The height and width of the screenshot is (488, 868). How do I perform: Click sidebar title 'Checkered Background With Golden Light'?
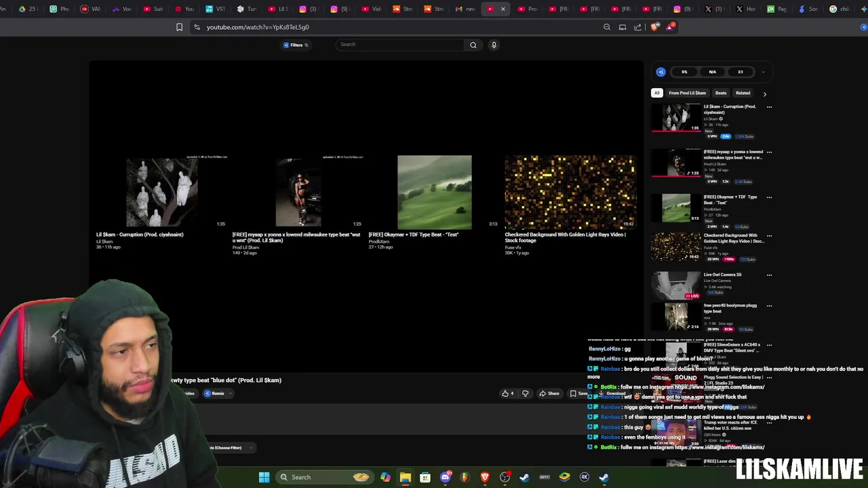click(734, 238)
